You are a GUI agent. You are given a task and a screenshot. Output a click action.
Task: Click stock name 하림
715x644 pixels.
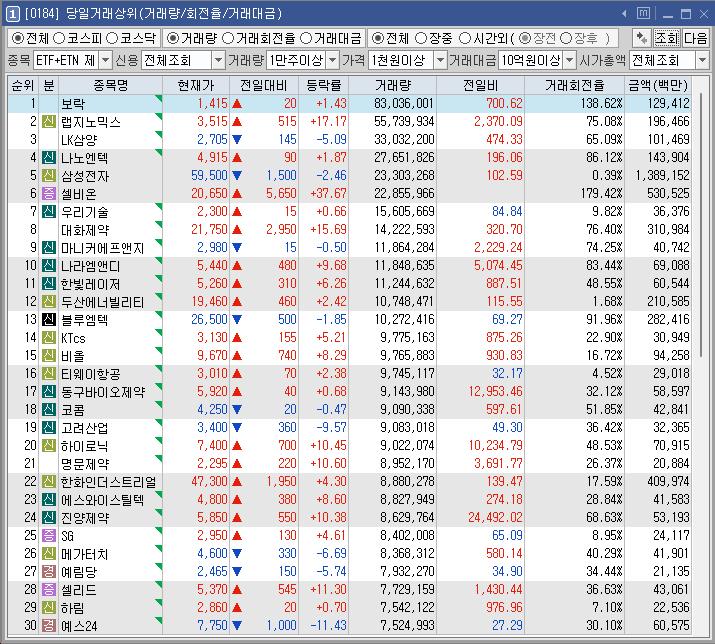pyautogui.click(x=73, y=608)
